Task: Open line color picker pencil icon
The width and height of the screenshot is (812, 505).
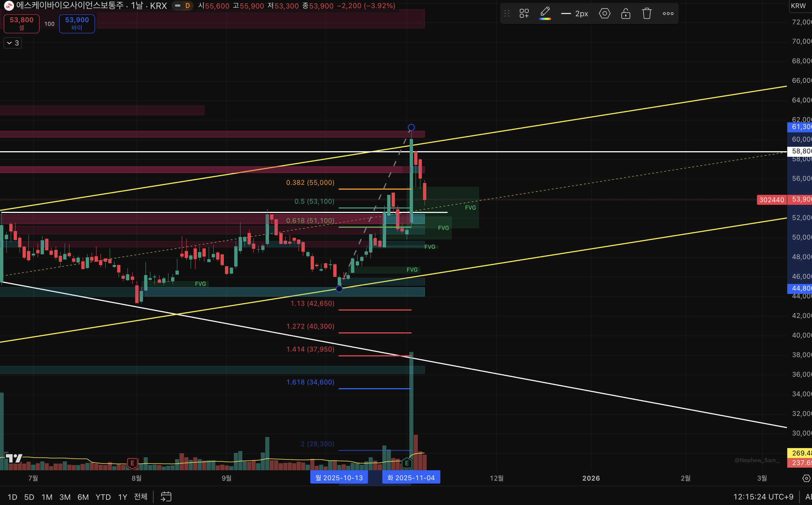Action: pos(545,13)
